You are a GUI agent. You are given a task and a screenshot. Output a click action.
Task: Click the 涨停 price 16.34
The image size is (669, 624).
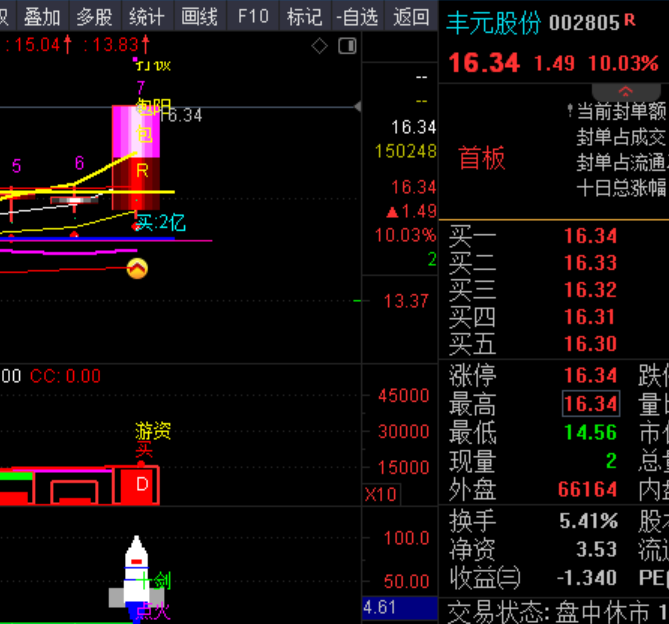click(590, 375)
